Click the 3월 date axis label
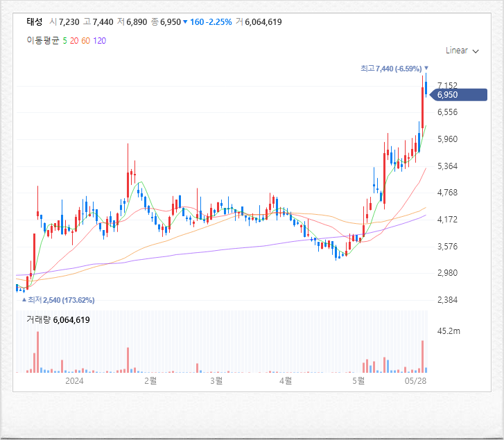 (x=216, y=381)
